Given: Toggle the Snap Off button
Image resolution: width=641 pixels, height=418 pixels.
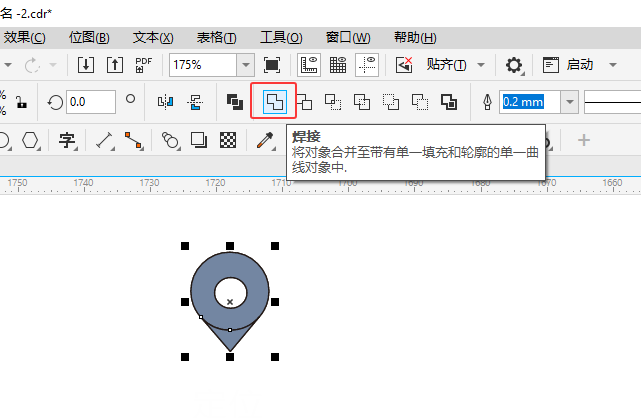Looking at the screenshot, I should click(x=404, y=65).
